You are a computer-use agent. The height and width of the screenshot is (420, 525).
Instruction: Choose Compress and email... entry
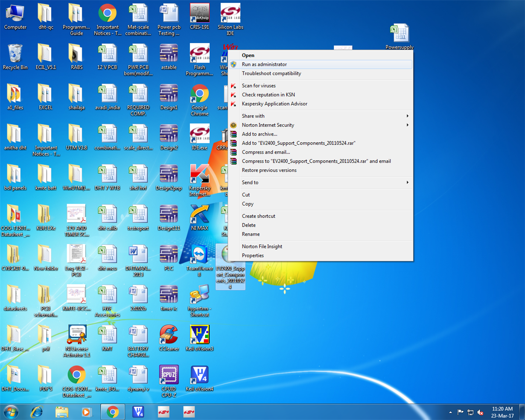(321, 152)
